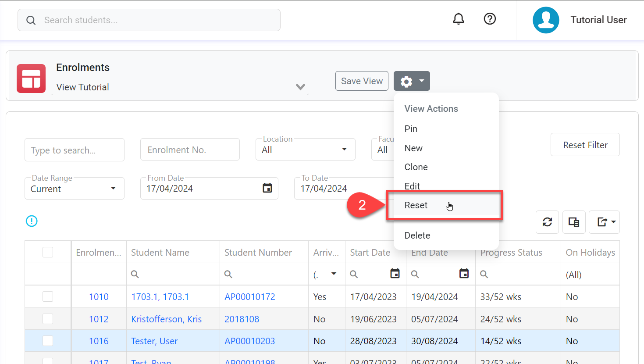Click the Enrolment No. field

click(190, 150)
